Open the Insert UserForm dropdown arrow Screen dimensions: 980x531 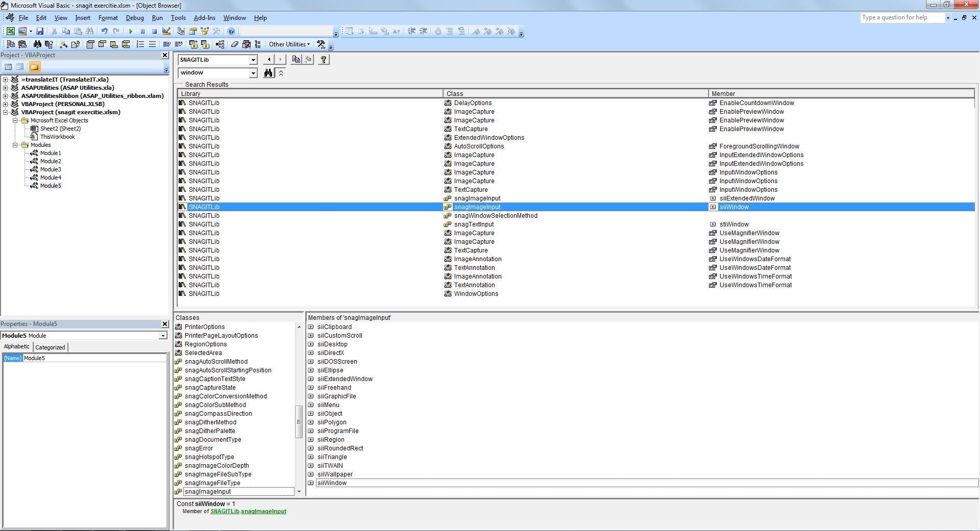pos(31,31)
